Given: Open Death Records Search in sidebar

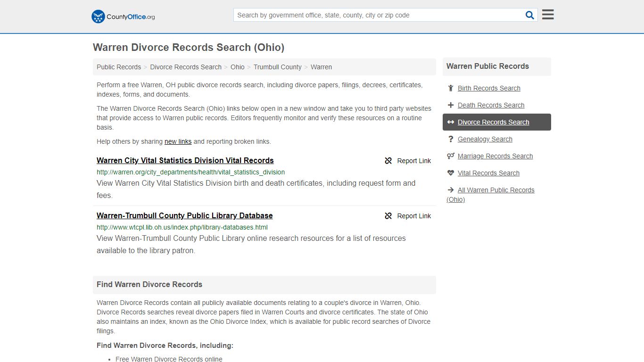Looking at the screenshot, I should (x=491, y=105).
